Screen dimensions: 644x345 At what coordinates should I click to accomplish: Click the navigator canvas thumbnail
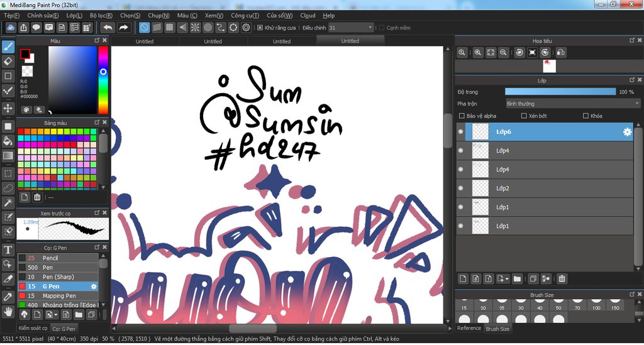click(549, 66)
